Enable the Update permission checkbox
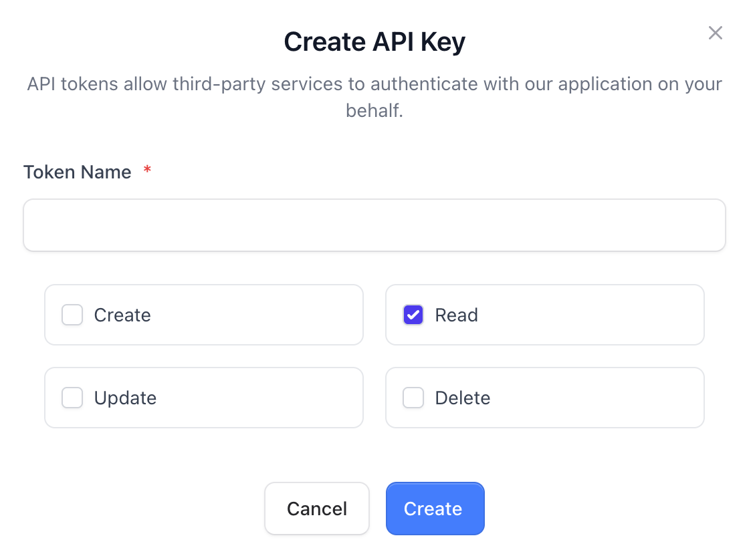Viewport: 753px width, 560px height. (72, 397)
